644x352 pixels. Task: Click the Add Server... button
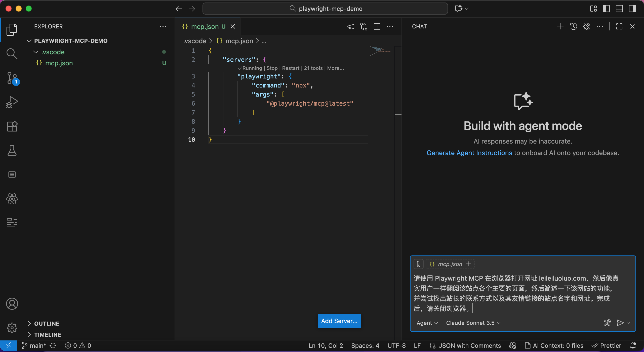point(339,321)
